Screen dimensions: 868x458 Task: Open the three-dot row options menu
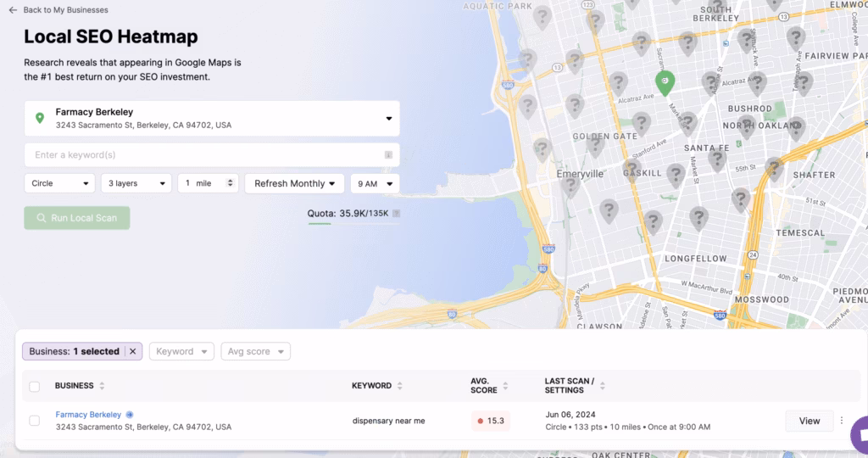pyautogui.click(x=841, y=421)
